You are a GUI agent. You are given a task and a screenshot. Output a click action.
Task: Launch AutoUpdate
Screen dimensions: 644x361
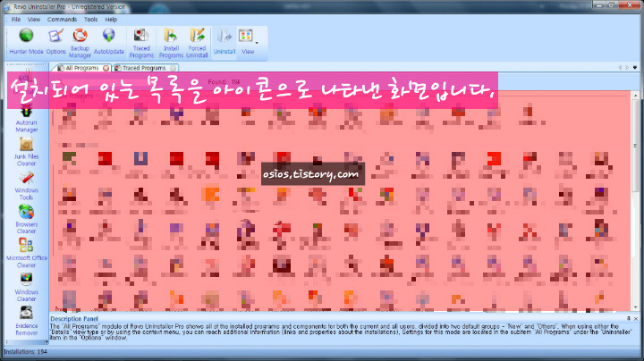(x=109, y=41)
